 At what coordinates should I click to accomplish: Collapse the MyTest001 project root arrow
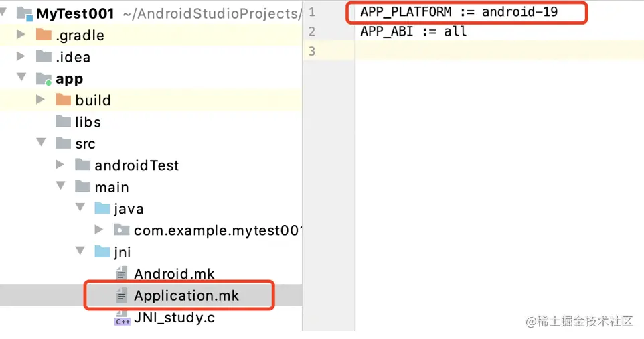click(x=3, y=12)
